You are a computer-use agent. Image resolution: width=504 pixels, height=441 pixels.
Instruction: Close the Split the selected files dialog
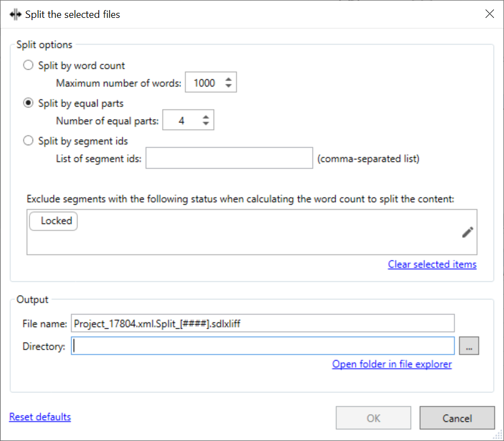[x=489, y=15]
